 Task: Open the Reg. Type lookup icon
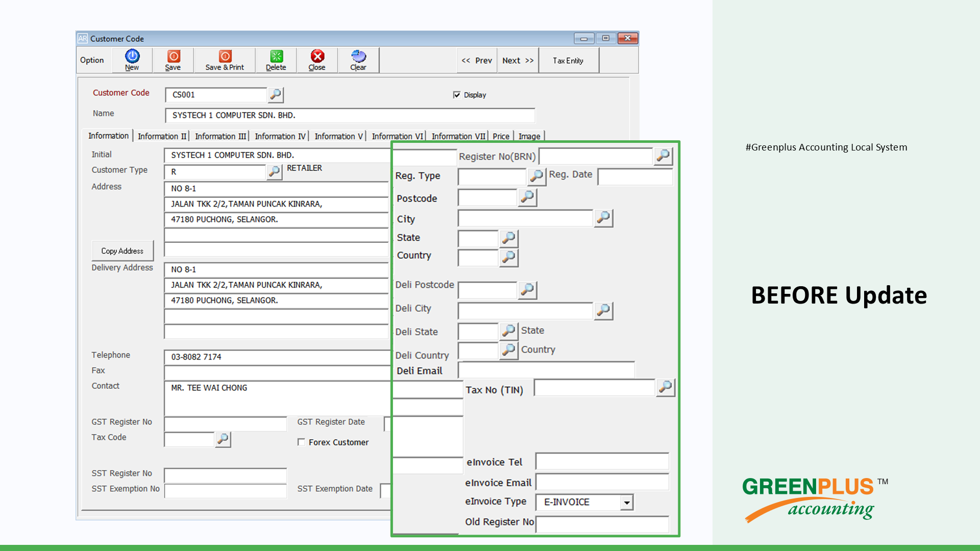[536, 176]
